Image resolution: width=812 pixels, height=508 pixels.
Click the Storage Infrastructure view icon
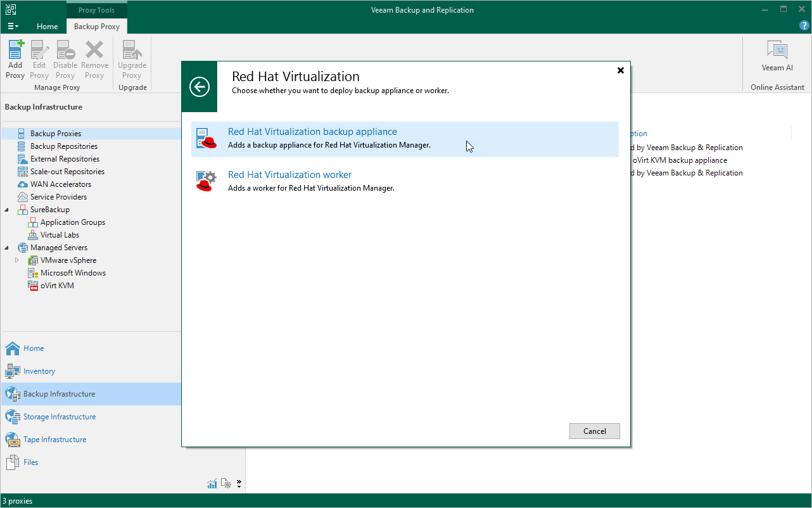pos(13,417)
